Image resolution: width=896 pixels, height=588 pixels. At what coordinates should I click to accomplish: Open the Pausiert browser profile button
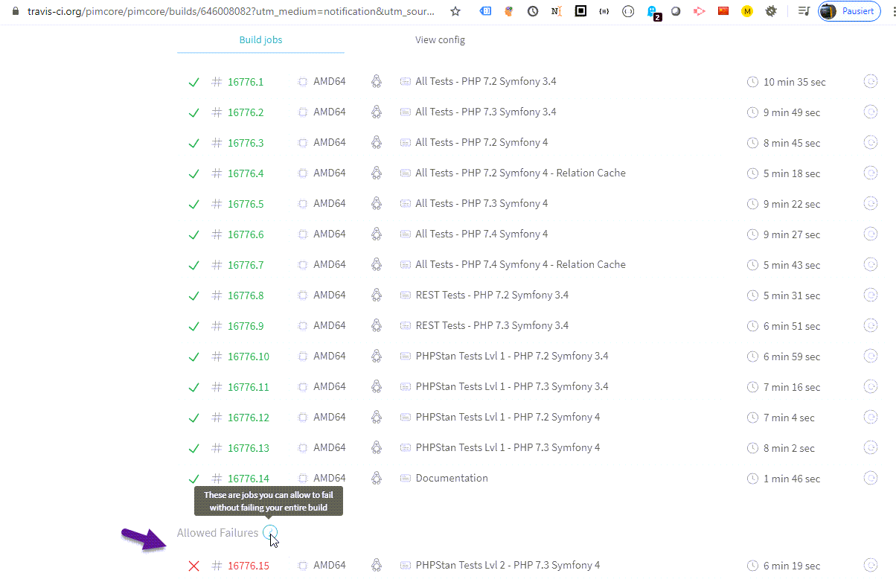tap(849, 11)
